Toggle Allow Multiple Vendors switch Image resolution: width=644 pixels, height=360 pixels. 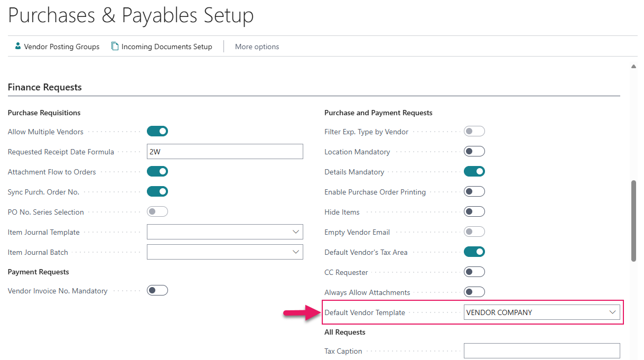[157, 131]
